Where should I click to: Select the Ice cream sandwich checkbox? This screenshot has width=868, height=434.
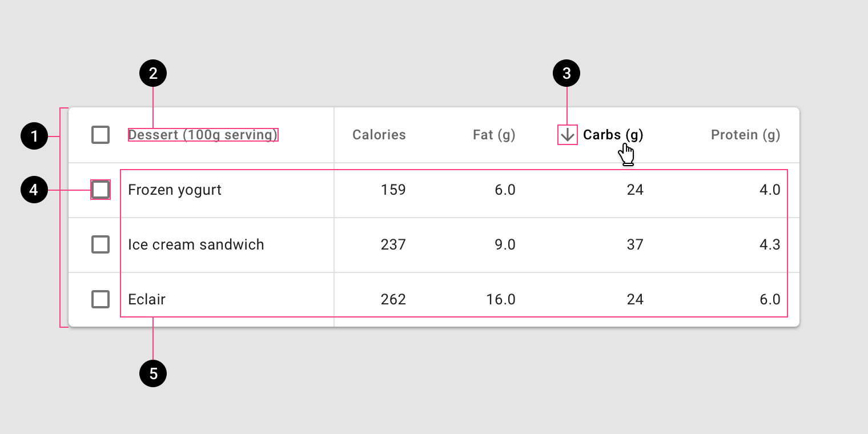coord(100,244)
